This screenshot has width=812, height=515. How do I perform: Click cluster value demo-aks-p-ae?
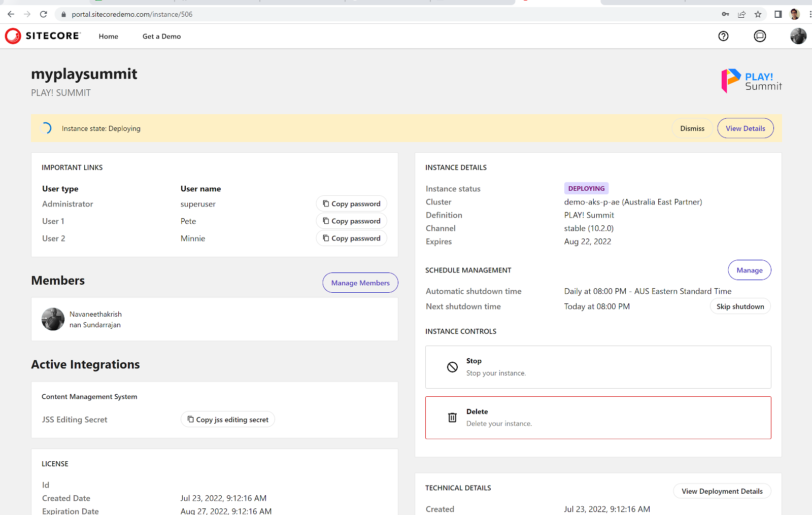pyautogui.click(x=633, y=202)
